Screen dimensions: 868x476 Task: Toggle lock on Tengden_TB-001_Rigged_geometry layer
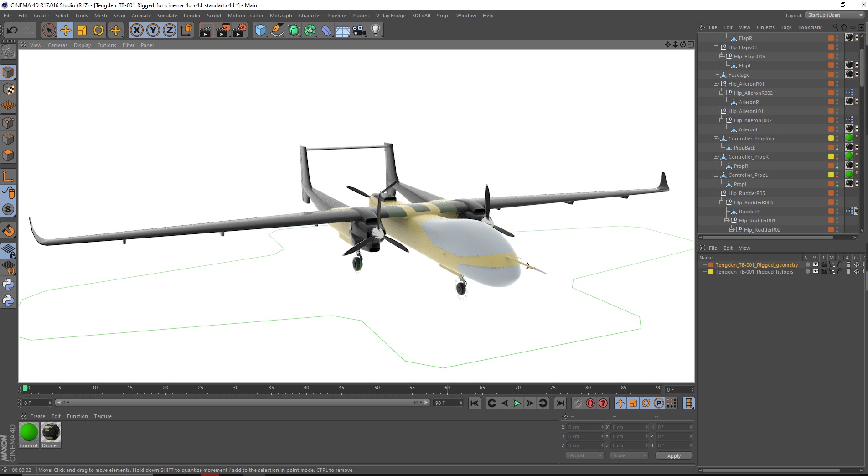(x=840, y=264)
